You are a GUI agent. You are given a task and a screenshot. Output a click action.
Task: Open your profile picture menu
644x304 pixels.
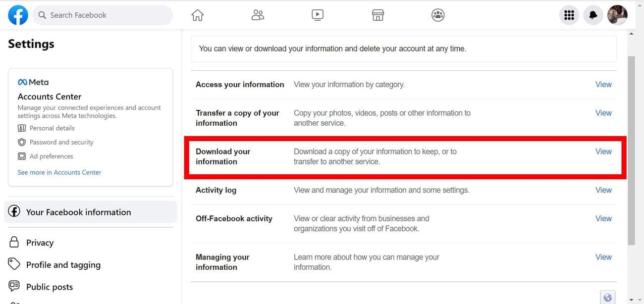[617, 15]
